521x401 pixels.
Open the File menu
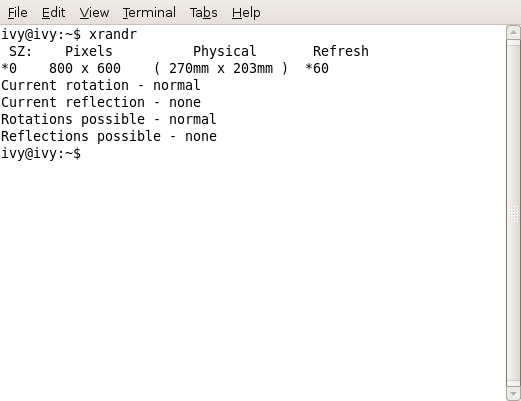point(17,13)
